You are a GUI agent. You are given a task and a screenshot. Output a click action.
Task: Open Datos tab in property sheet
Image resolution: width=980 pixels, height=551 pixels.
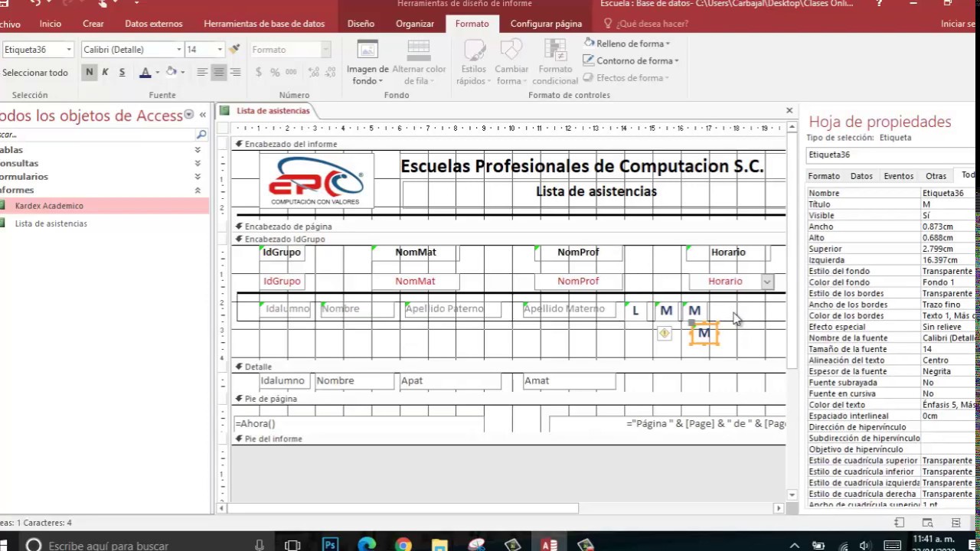[x=861, y=176]
